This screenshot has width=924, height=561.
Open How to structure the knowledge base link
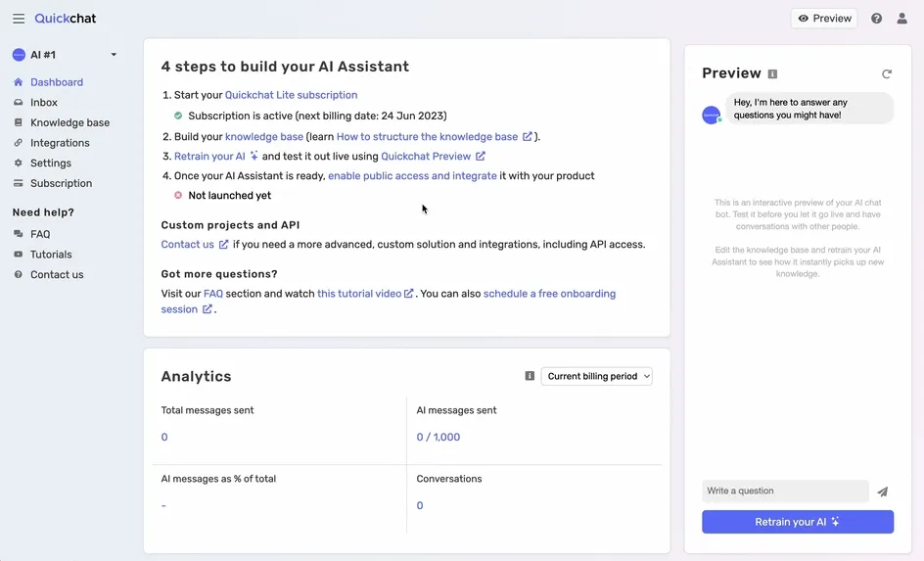tap(434, 137)
